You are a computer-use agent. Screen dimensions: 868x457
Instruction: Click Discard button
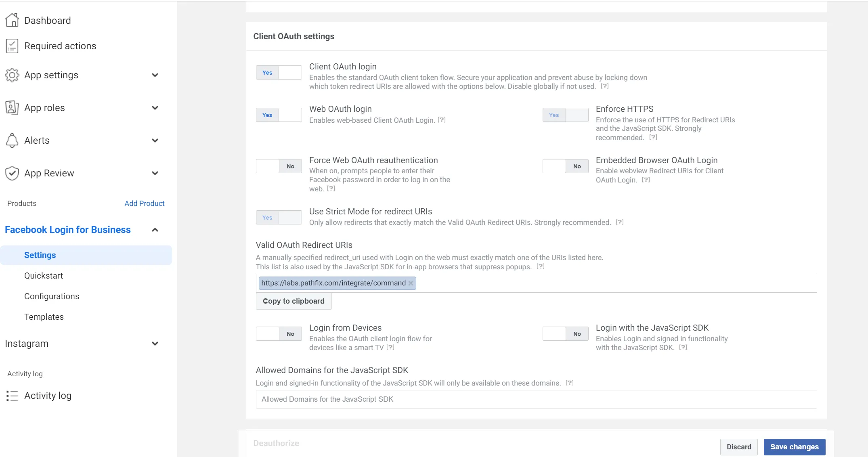pyautogui.click(x=739, y=447)
